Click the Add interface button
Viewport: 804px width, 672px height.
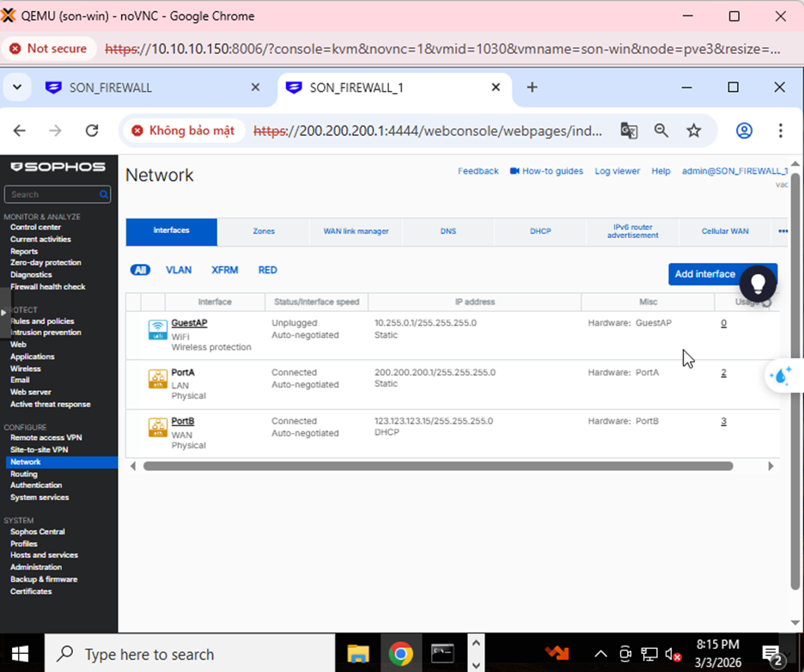pos(704,274)
